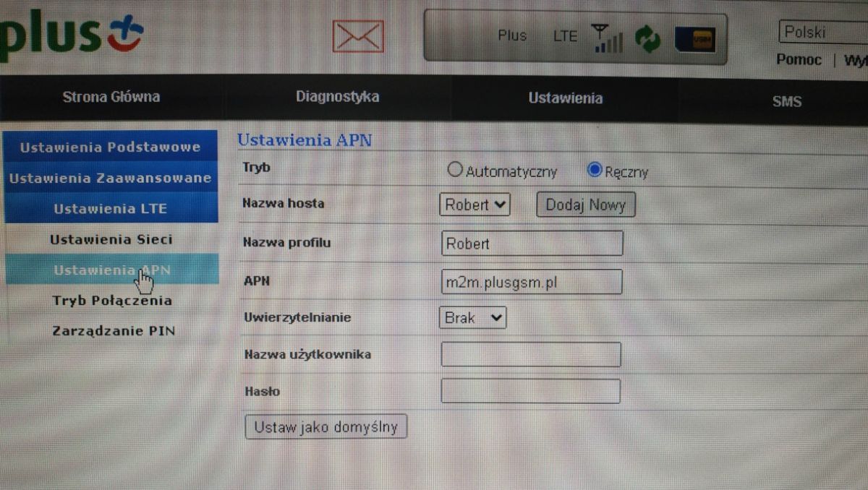Click the Tryb row label
Screen dimensions: 868x490
pos(255,167)
